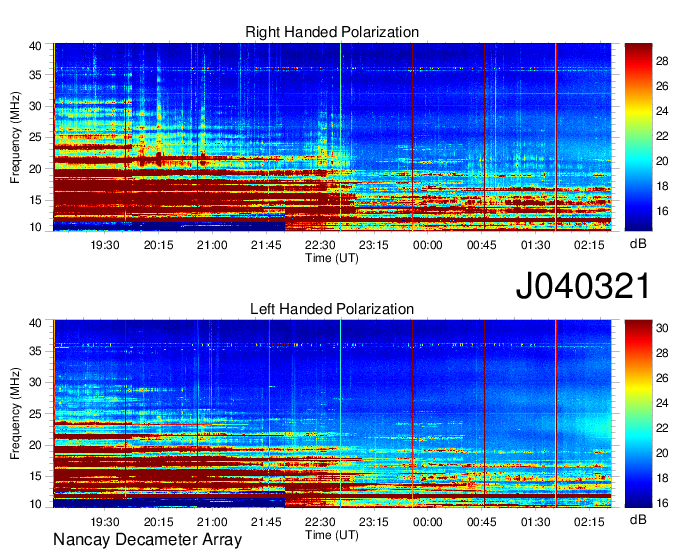This screenshot has width=680, height=552.
Task: Click the 28 dB tick on Left Handed colorbar
Action: pos(662,353)
